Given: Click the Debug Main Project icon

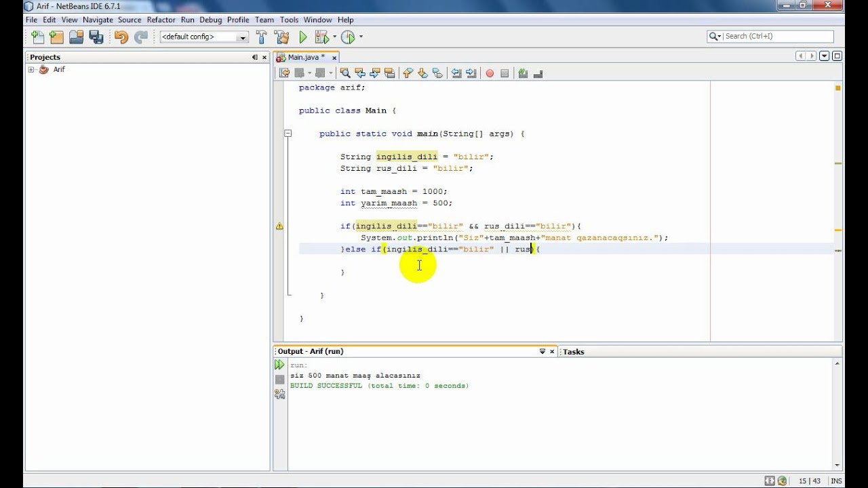Looking at the screenshot, I should 321,37.
